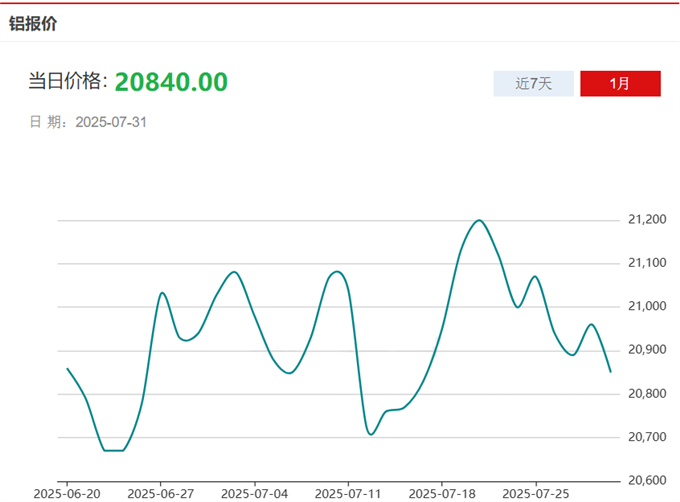Select the 2025-06-27 x-axis date label
Image resolution: width=680 pixels, height=502 pixels.
[x=160, y=494]
